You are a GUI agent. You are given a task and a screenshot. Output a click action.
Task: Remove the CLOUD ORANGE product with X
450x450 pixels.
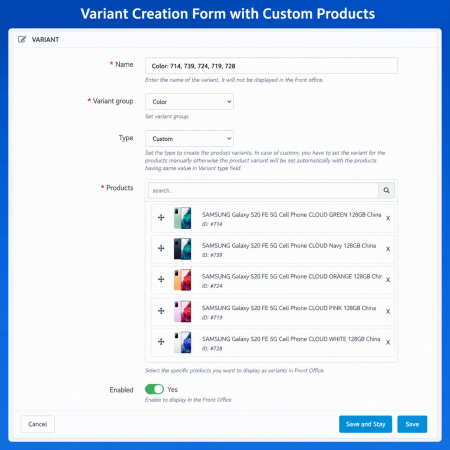[388, 280]
